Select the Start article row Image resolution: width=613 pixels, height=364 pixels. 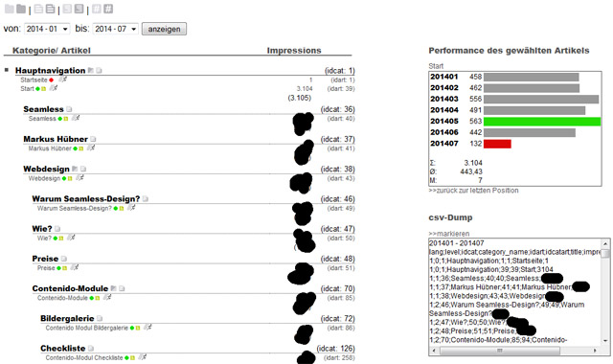28,89
